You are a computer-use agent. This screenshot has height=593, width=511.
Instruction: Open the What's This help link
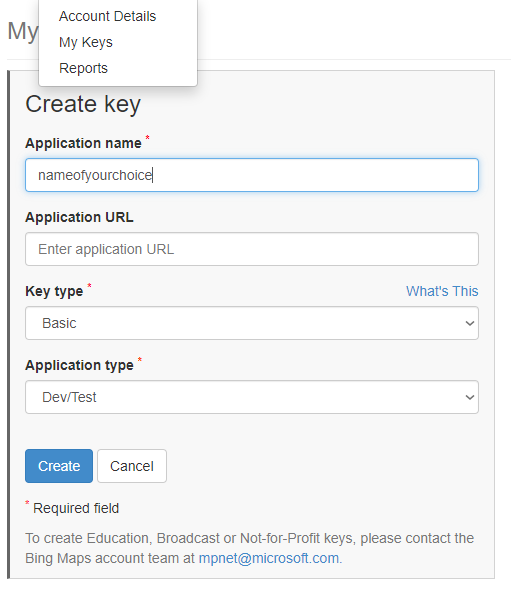442,291
